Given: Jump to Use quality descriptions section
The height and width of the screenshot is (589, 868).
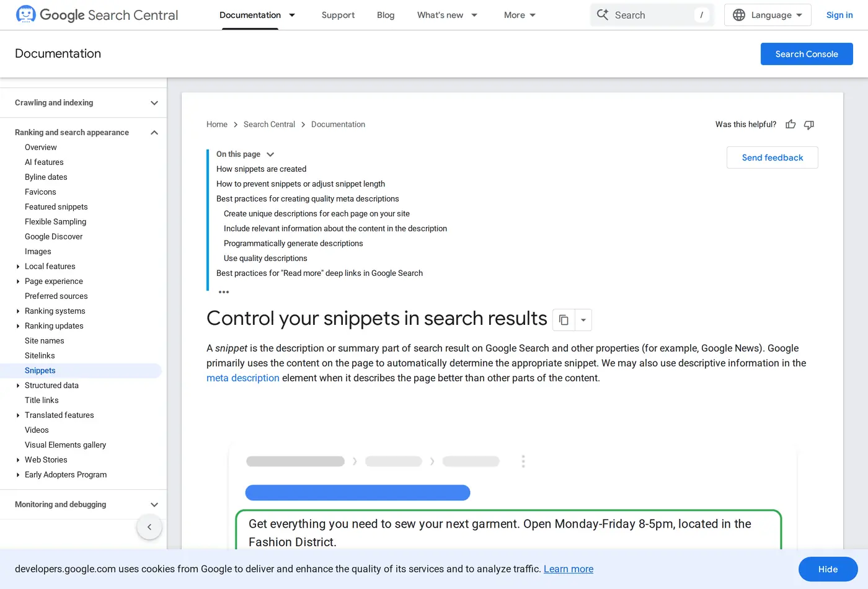Looking at the screenshot, I should tap(265, 259).
